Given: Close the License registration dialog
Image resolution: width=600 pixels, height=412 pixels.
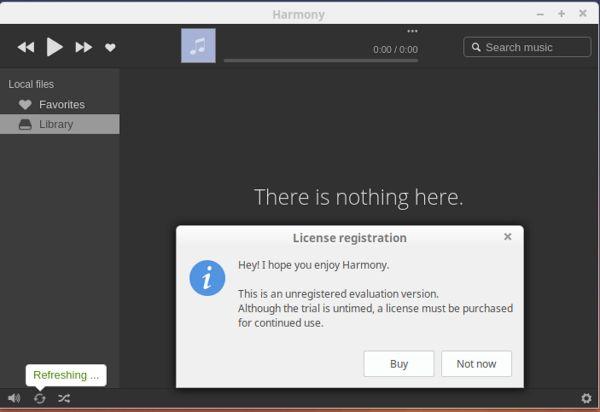Looking at the screenshot, I should coord(507,237).
